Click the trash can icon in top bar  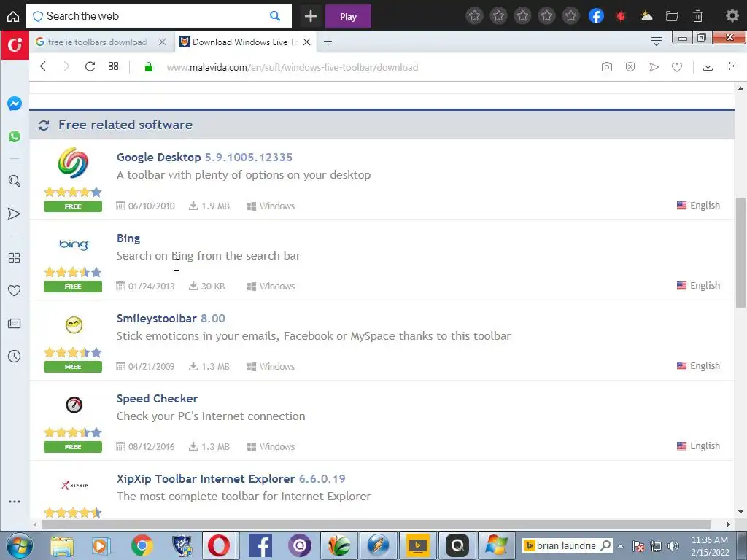[697, 16]
